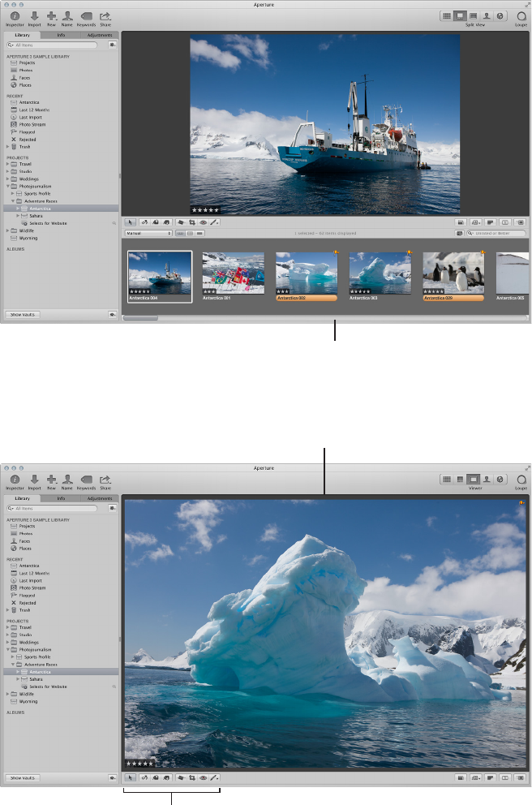Switch upper window to Browser layout button
The height and width of the screenshot is (805, 532).
coord(447,16)
